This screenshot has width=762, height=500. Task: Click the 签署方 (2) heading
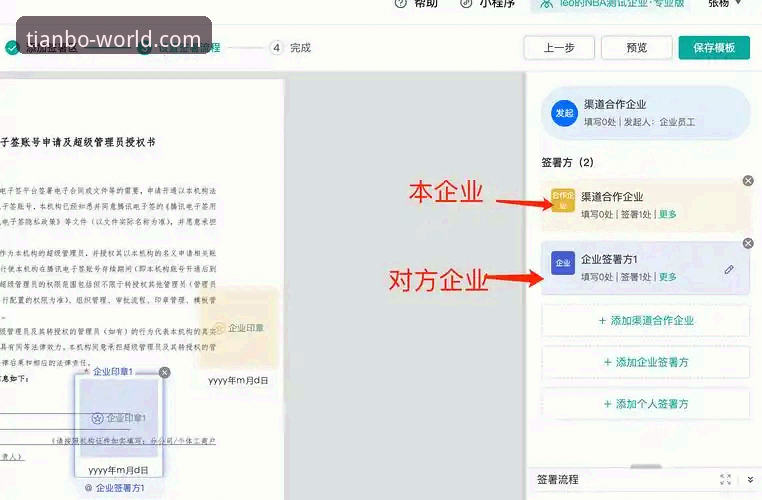[x=567, y=162]
